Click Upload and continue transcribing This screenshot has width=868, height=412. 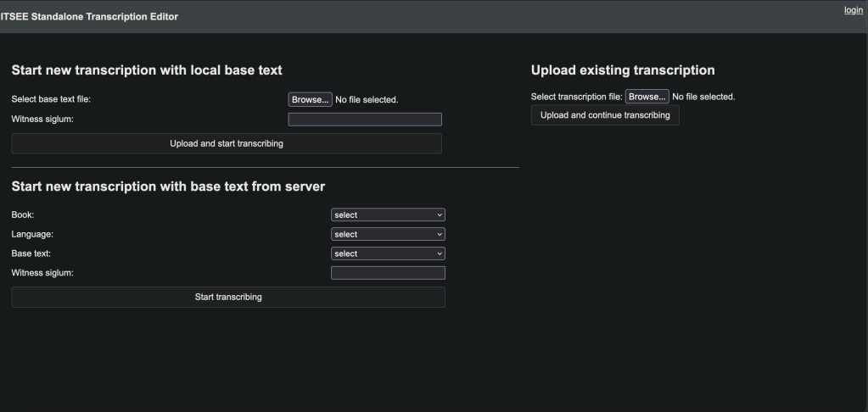[x=605, y=115]
